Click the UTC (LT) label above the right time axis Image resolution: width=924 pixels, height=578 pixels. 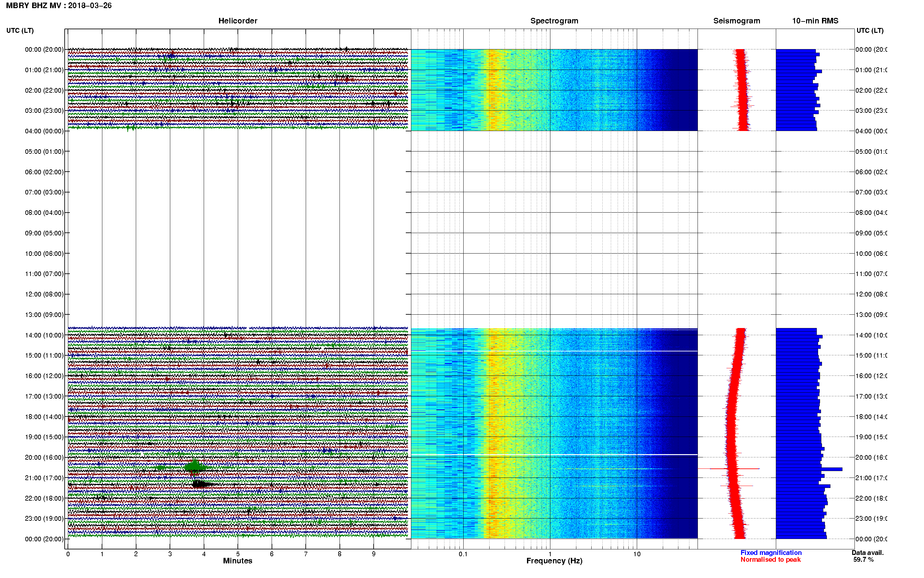870,31
